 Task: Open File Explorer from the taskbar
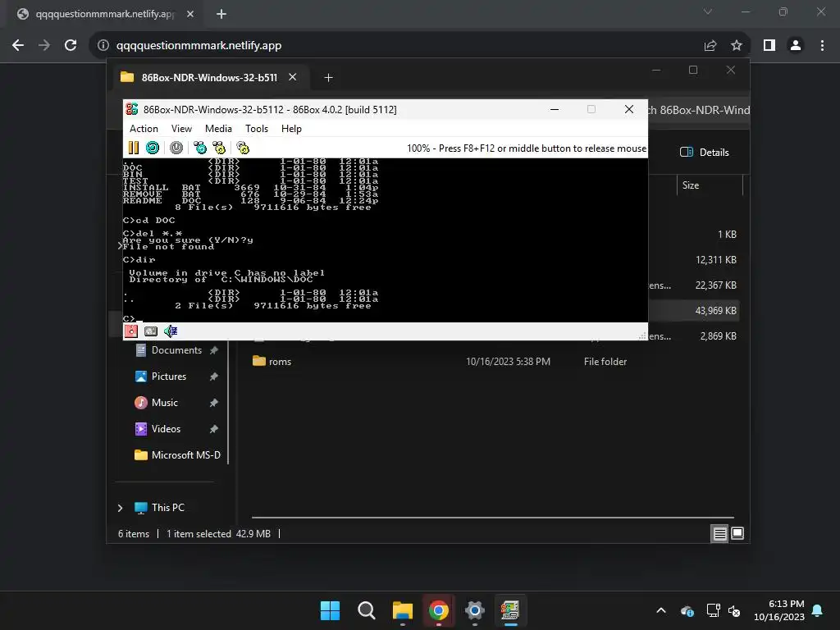(x=402, y=610)
